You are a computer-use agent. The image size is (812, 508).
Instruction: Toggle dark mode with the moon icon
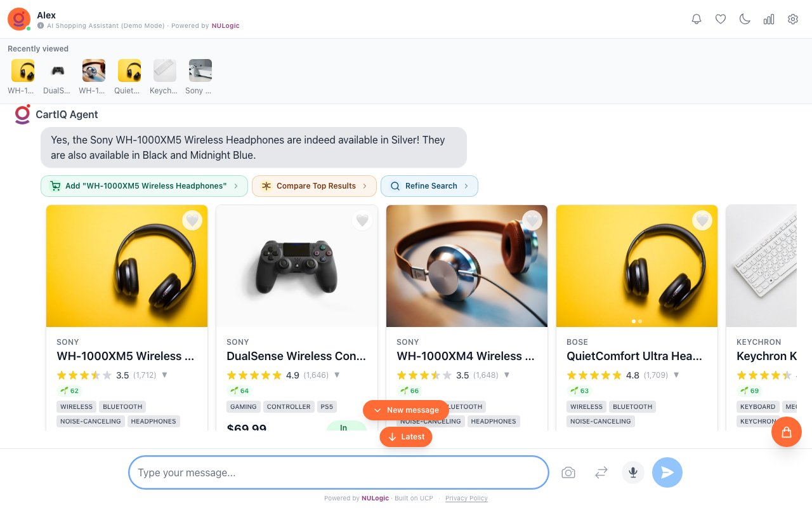pyautogui.click(x=745, y=19)
